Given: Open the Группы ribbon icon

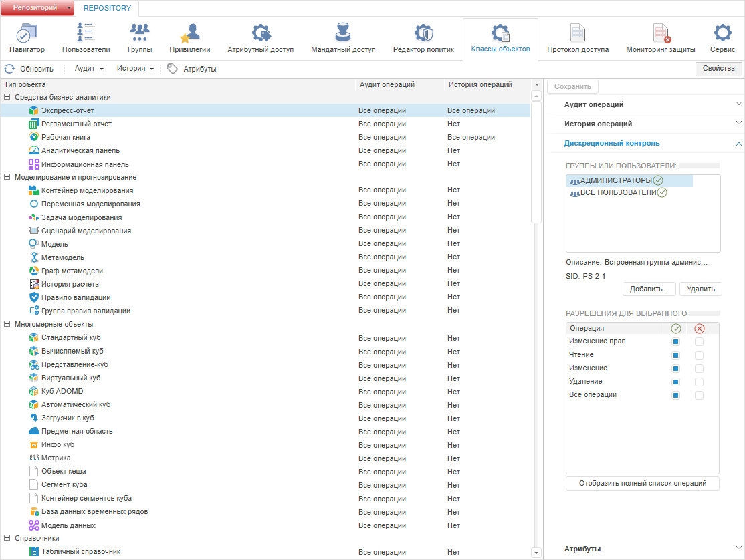Looking at the screenshot, I should [140, 34].
